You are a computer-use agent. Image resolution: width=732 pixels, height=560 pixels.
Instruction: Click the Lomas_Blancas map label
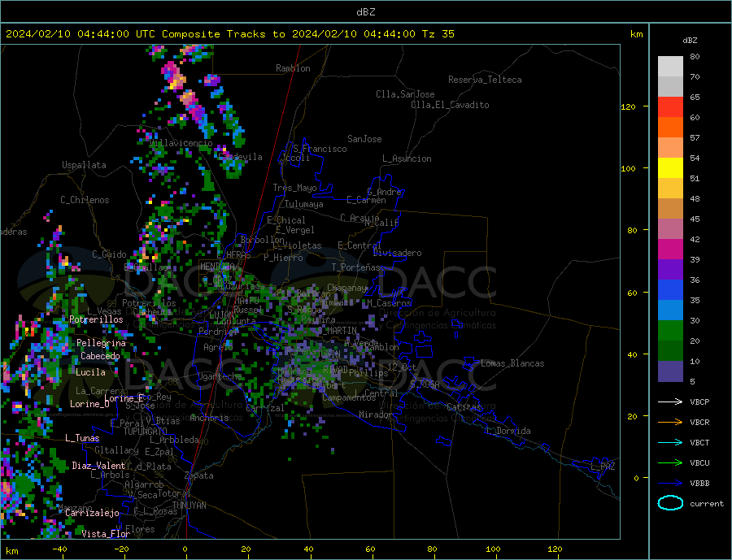click(x=512, y=363)
